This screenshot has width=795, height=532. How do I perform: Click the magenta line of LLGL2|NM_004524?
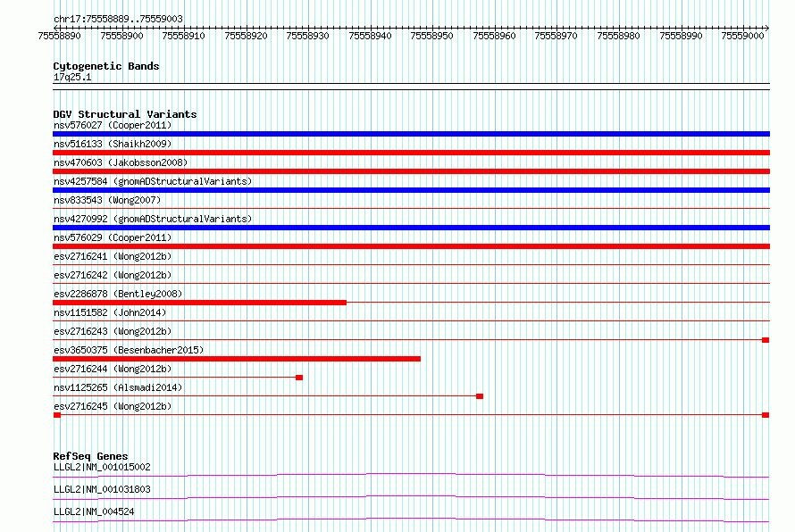tap(411, 520)
